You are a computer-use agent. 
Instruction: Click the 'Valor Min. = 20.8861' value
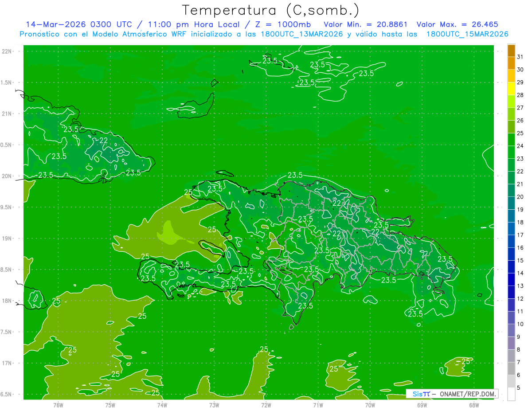[x=366, y=24]
